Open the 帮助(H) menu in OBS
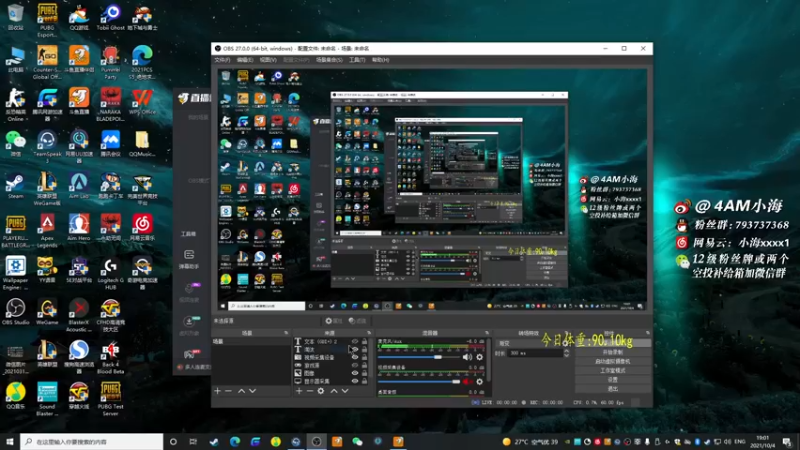Image resolution: width=800 pixels, height=450 pixels. tap(380, 60)
